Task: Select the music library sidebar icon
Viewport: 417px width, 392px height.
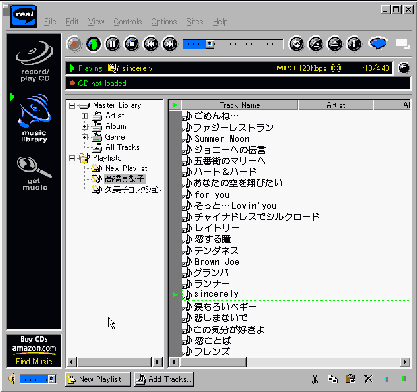Action: (x=34, y=118)
